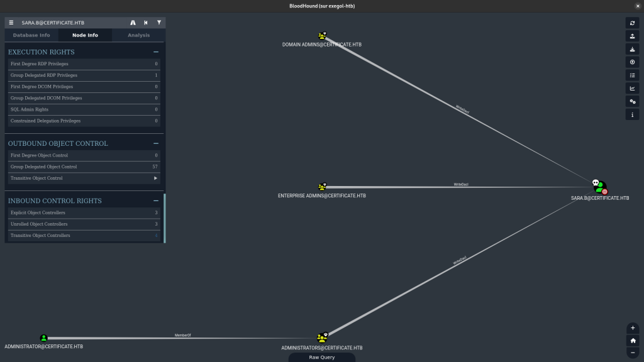Click the SQL Admin Rights row
The width and height of the screenshot is (644, 362).
[84, 109]
